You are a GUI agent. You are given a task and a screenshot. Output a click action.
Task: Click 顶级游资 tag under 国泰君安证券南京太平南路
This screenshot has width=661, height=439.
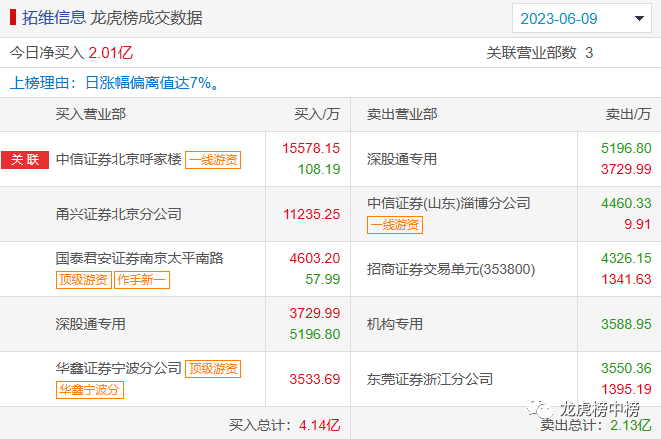tap(82, 279)
